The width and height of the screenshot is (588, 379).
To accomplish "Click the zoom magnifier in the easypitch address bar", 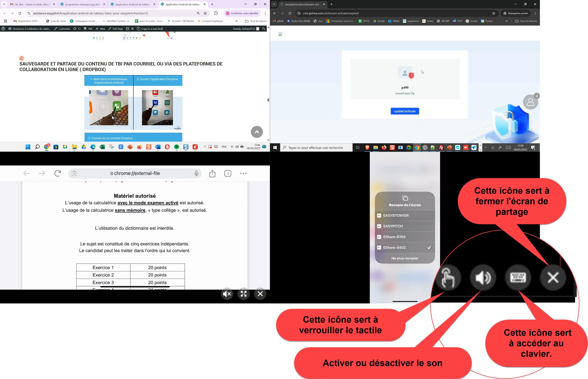I will click(198, 13).
